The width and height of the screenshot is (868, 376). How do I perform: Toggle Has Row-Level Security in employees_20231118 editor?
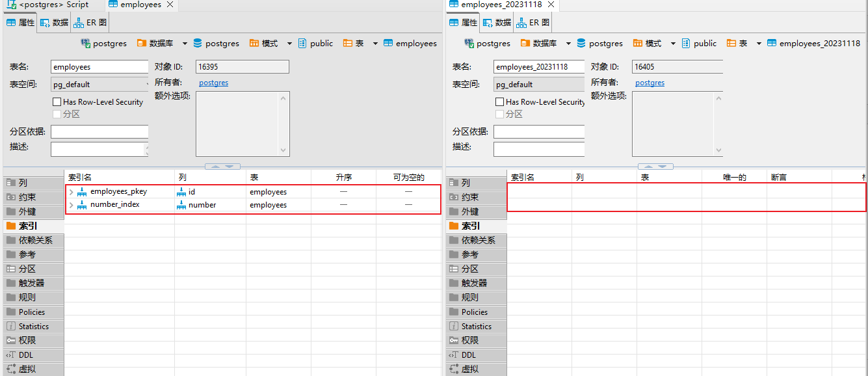[500, 102]
